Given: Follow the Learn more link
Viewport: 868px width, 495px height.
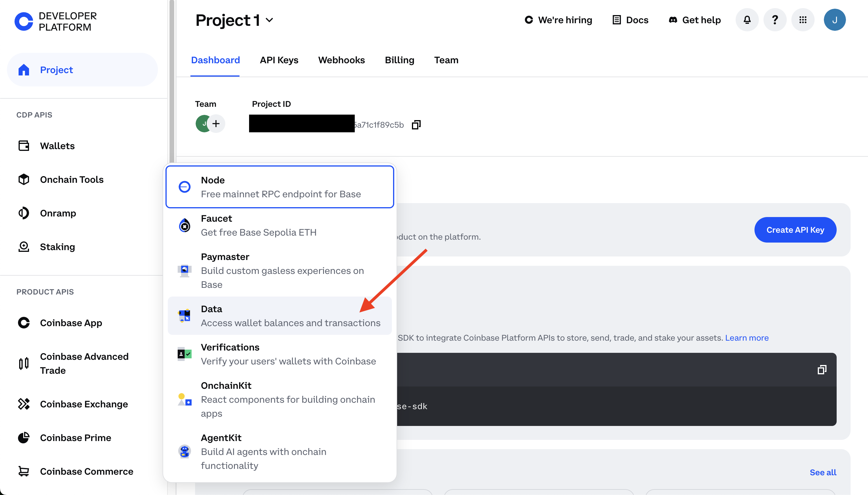Looking at the screenshot, I should 747,338.
